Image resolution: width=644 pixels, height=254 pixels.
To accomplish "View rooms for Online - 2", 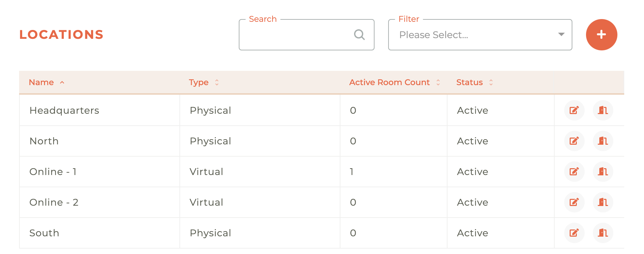I will point(603,202).
